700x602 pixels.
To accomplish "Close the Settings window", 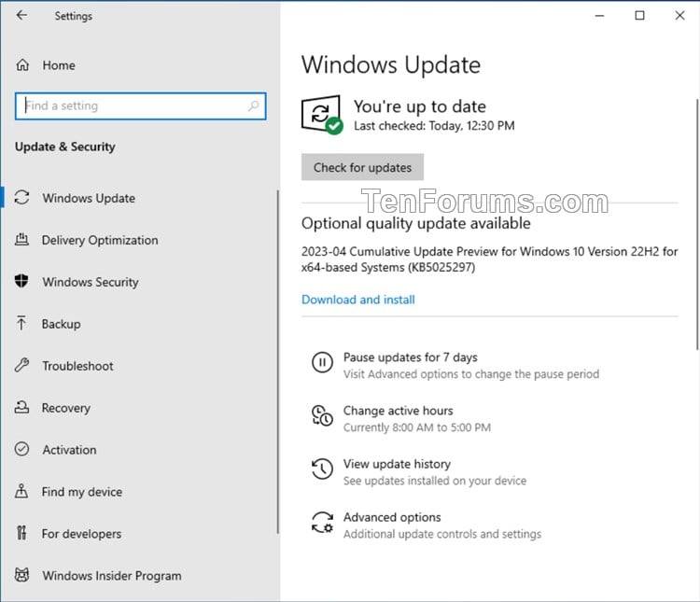I will click(x=679, y=16).
